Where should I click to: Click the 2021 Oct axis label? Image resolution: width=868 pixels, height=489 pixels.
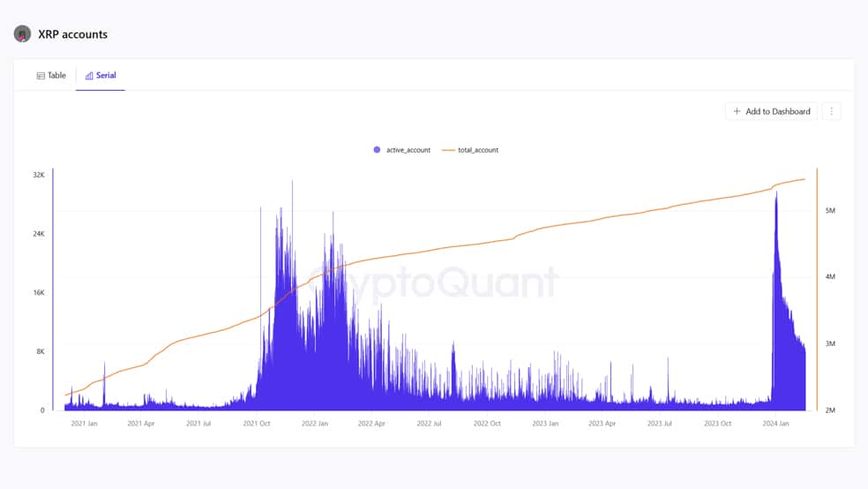[257, 423]
